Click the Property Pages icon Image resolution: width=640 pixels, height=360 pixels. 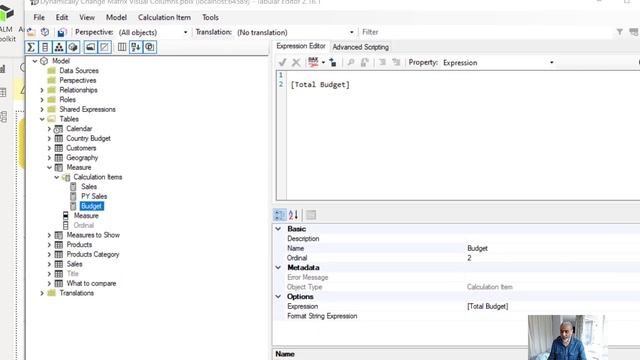pyautogui.click(x=311, y=215)
